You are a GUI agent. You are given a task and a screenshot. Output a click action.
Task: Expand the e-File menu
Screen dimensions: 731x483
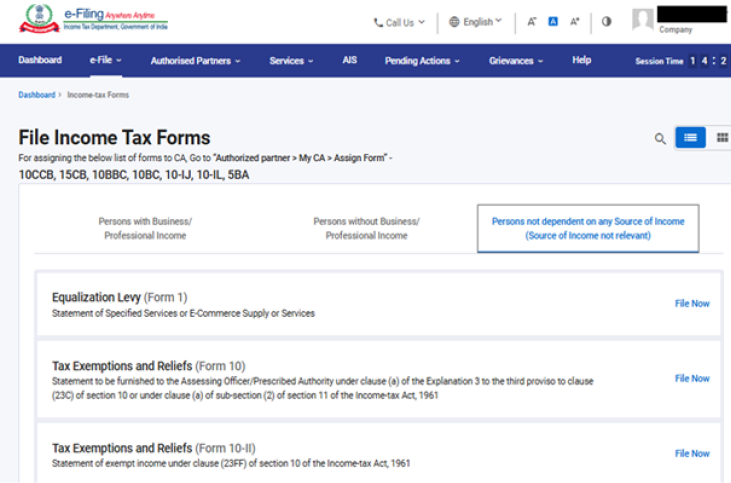pos(105,61)
